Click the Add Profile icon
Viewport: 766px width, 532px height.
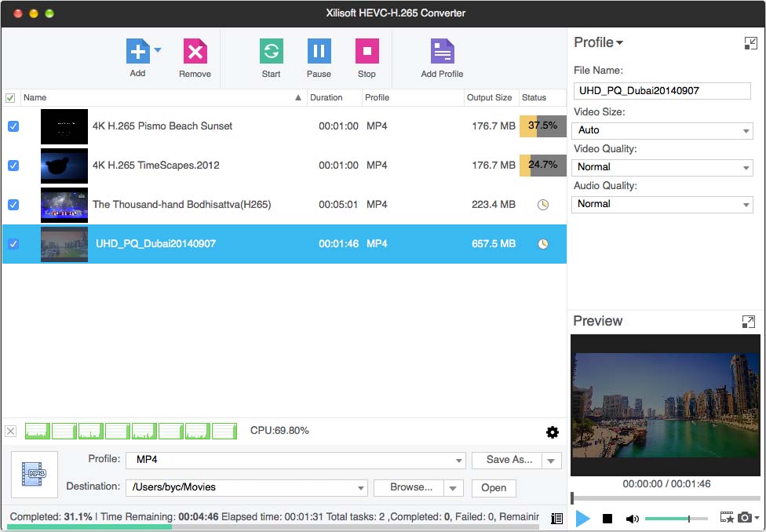pyautogui.click(x=442, y=53)
